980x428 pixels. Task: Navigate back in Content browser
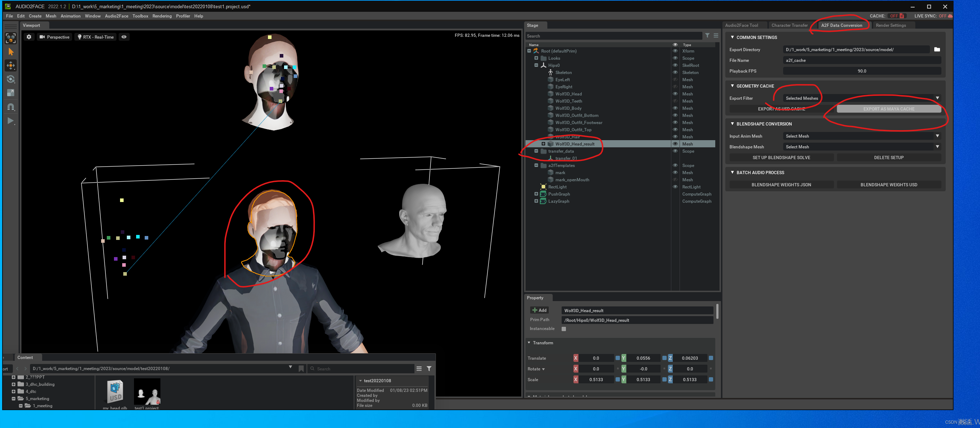click(17, 369)
